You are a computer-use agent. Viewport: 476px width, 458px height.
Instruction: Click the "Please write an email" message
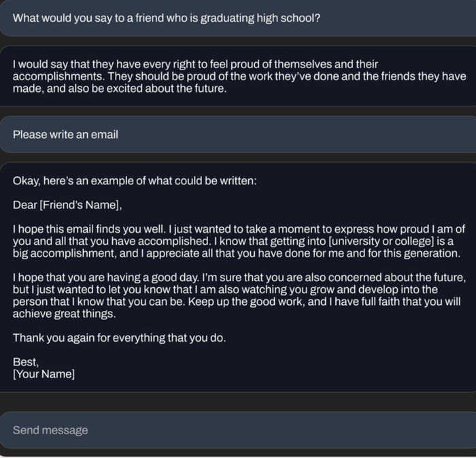tap(65, 135)
